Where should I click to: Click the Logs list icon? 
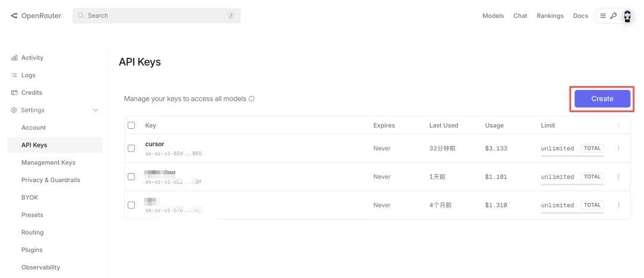[x=14, y=75]
